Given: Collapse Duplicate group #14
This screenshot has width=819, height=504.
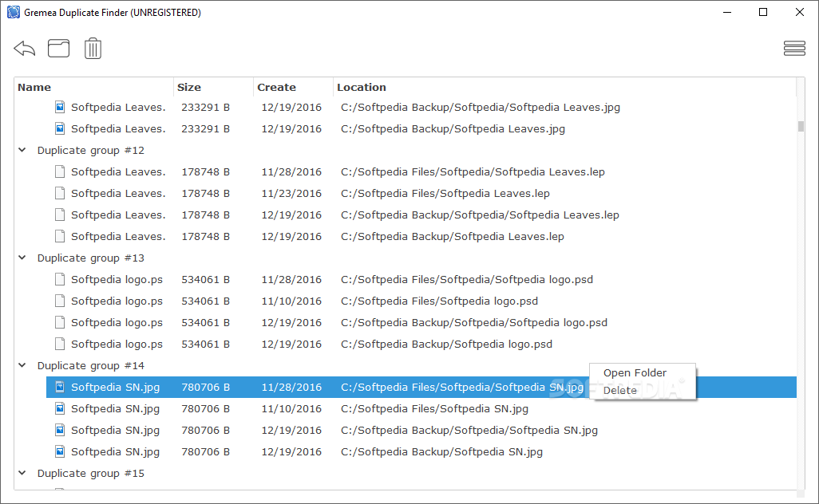Looking at the screenshot, I should (x=22, y=365).
